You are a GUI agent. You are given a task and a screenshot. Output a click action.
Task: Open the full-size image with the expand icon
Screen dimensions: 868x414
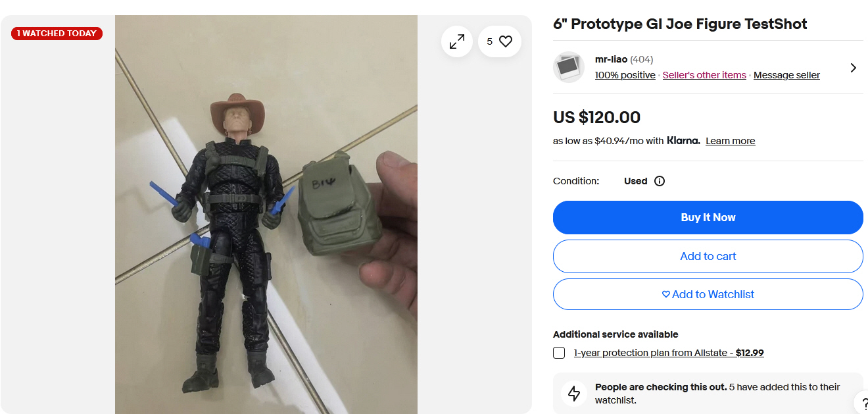click(456, 41)
